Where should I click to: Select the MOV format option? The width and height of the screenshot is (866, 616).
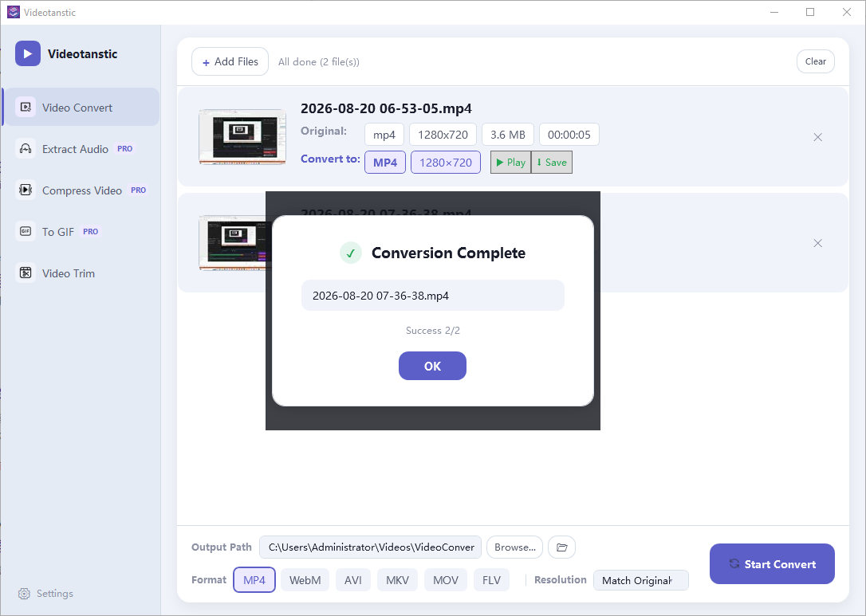coord(446,580)
